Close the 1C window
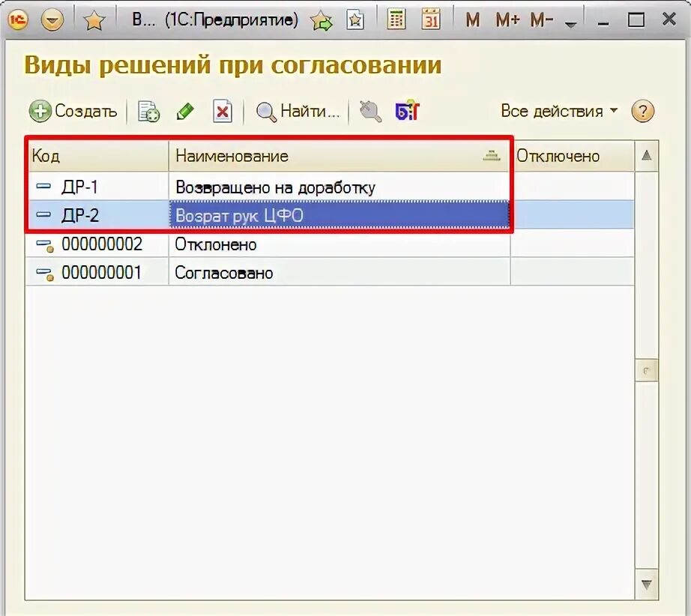The width and height of the screenshot is (691, 616). tap(669, 19)
